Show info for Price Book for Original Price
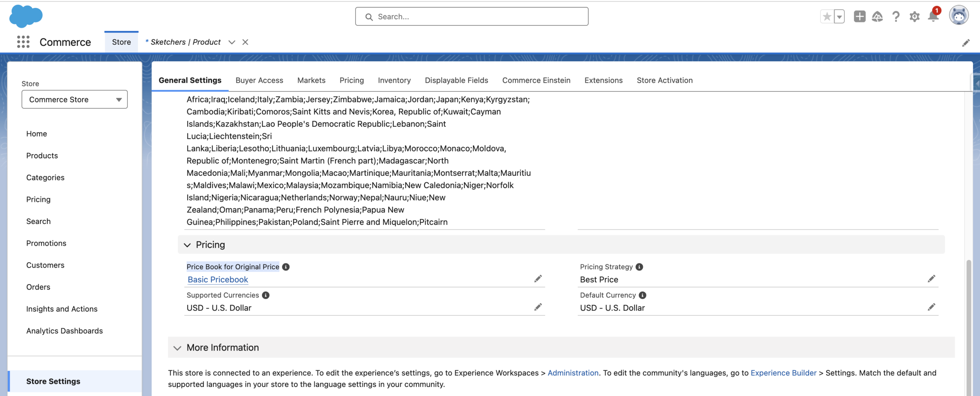 [286, 267]
